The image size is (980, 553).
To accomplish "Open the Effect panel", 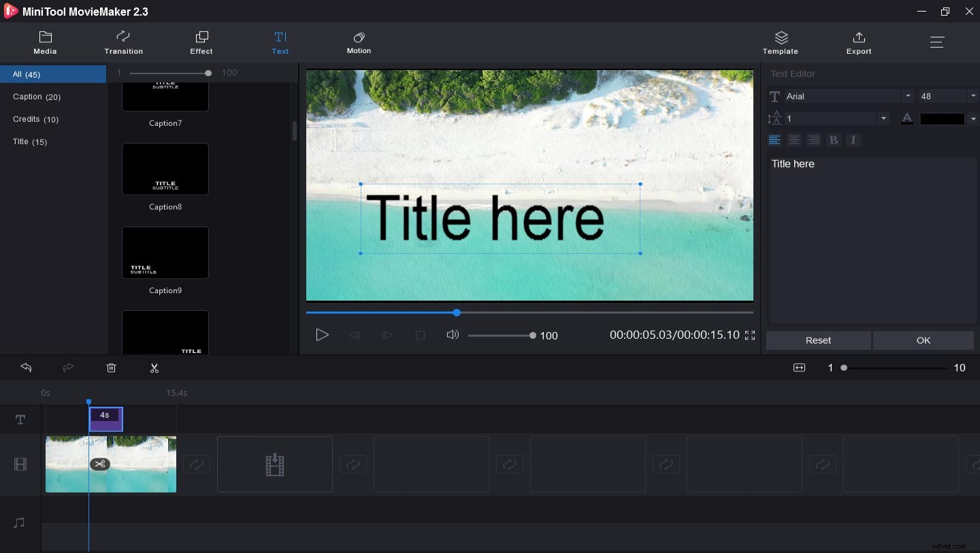I will 201,43.
